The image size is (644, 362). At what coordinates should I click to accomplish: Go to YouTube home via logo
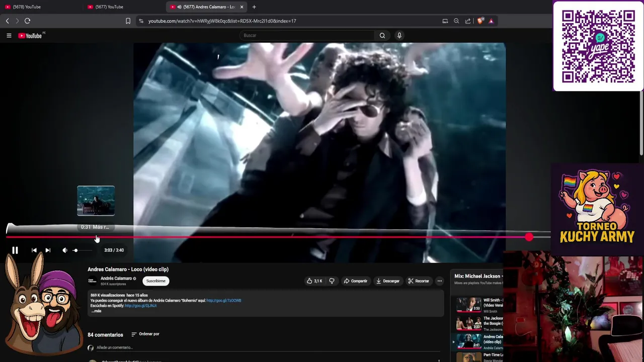point(30,36)
